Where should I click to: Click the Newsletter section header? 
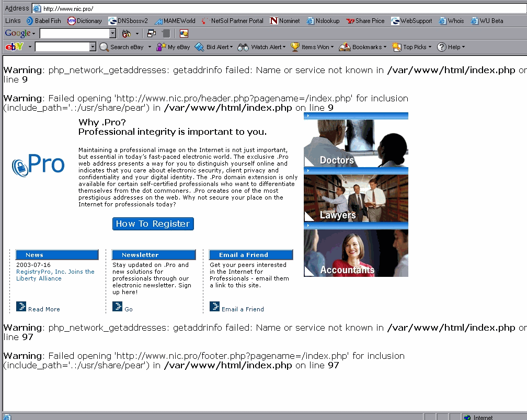(154, 255)
